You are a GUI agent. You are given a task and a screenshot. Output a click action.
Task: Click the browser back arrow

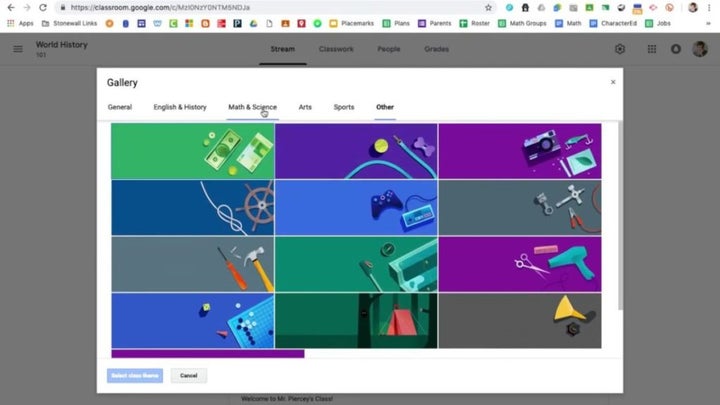click(x=9, y=7)
